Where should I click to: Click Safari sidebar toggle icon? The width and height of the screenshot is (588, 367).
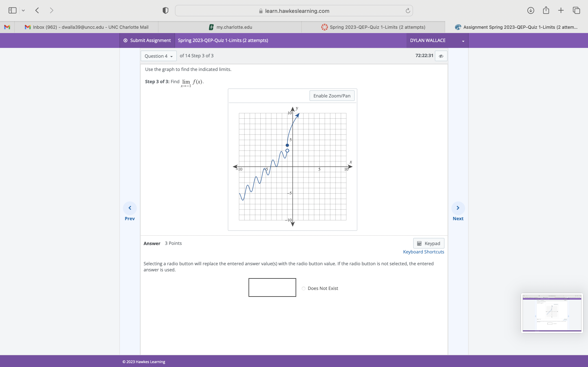click(12, 10)
